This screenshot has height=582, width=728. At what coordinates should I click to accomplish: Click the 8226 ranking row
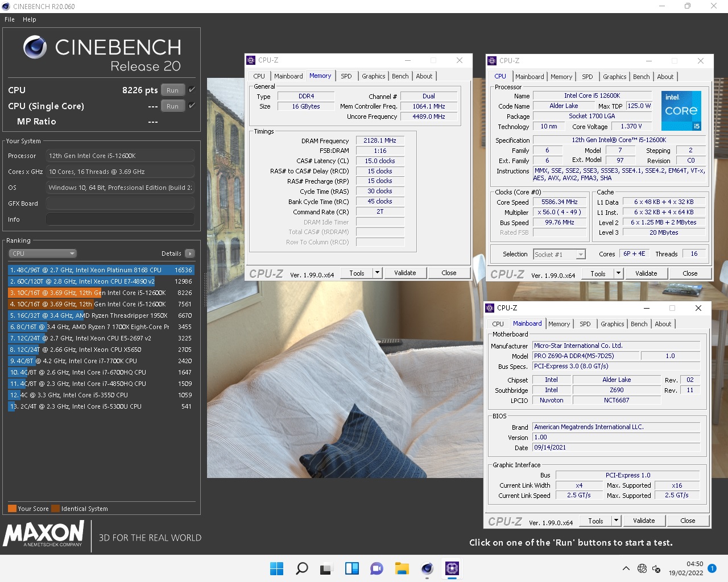click(x=101, y=293)
